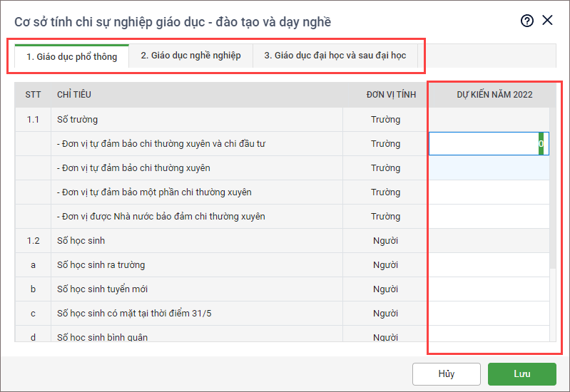Click the CHỈ TIÊU column header

point(74,95)
